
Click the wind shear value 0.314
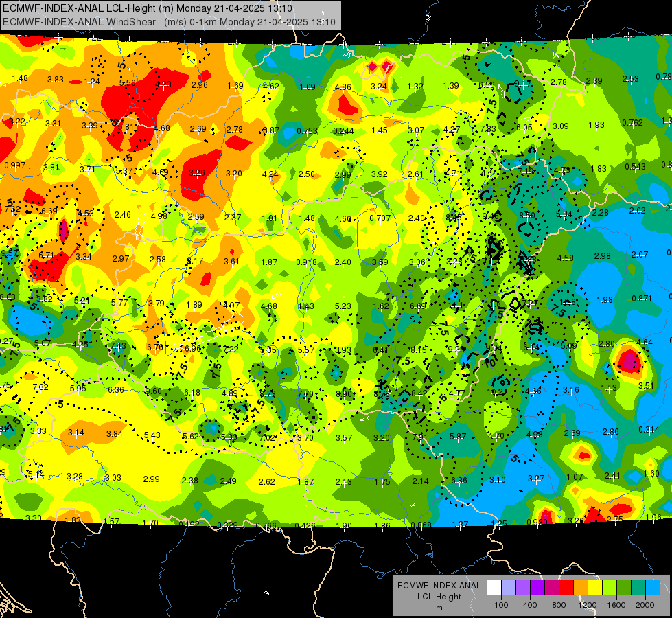coord(649,430)
